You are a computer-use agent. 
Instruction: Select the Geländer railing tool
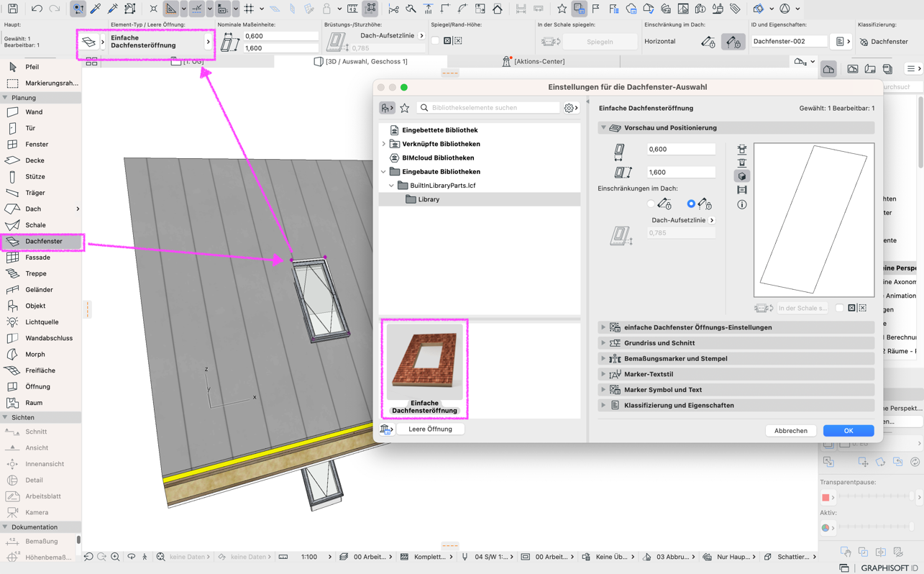coord(40,290)
